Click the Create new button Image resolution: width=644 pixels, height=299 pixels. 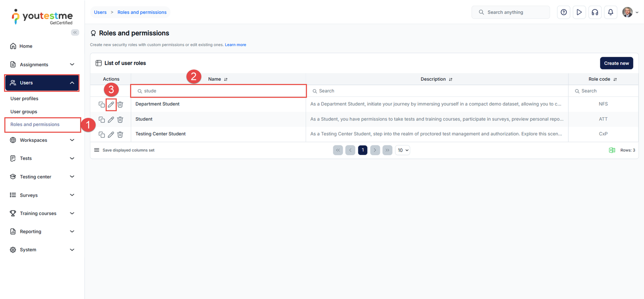[616, 63]
